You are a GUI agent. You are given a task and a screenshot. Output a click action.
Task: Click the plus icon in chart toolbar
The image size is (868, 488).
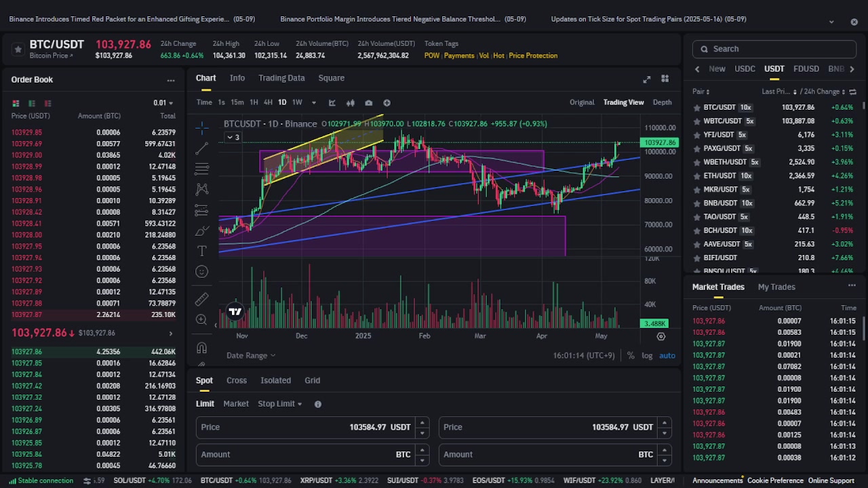click(x=387, y=102)
